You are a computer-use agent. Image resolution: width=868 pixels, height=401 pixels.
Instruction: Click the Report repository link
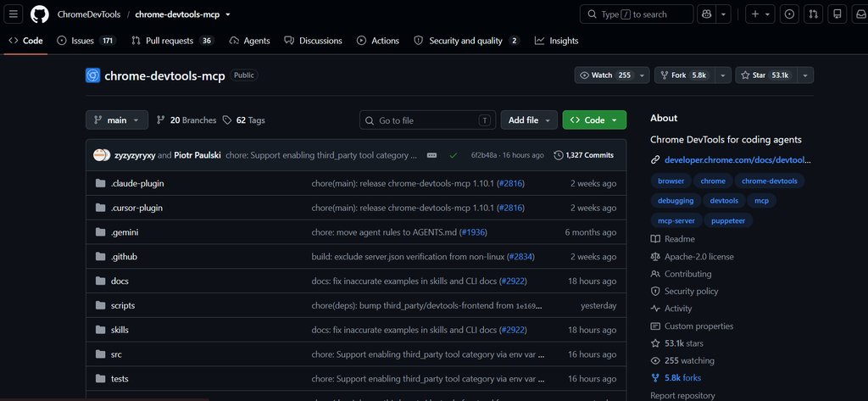click(682, 395)
